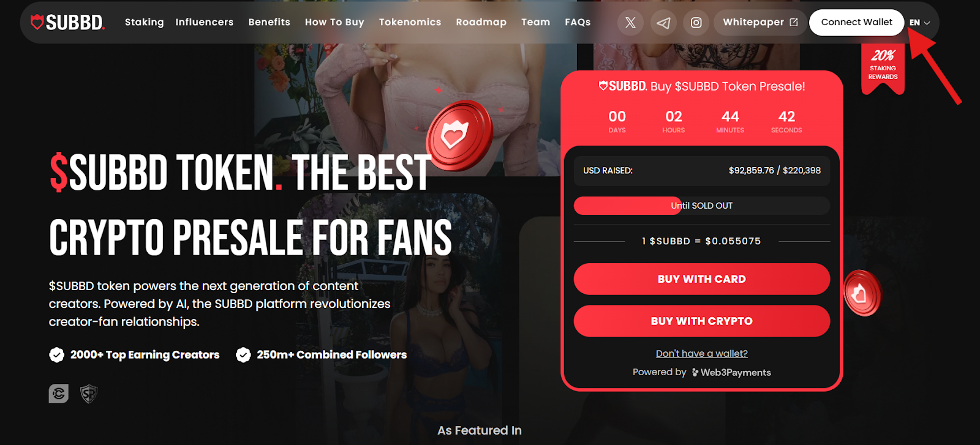Open the Influencers nav item
Image resolution: width=980 pixels, height=445 pixels.
click(205, 22)
